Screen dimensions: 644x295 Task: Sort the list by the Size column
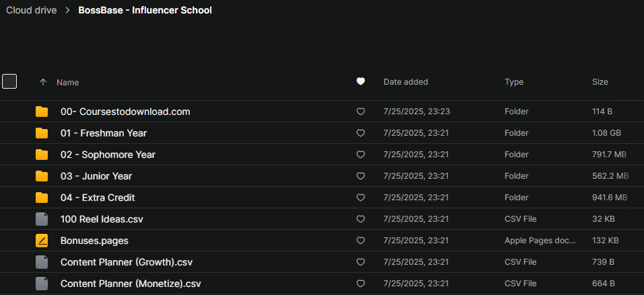[600, 82]
